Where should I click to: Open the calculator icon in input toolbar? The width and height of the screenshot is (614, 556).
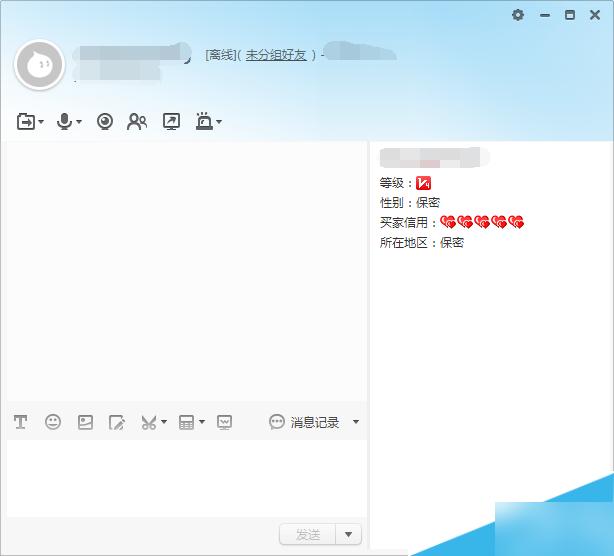click(x=186, y=422)
